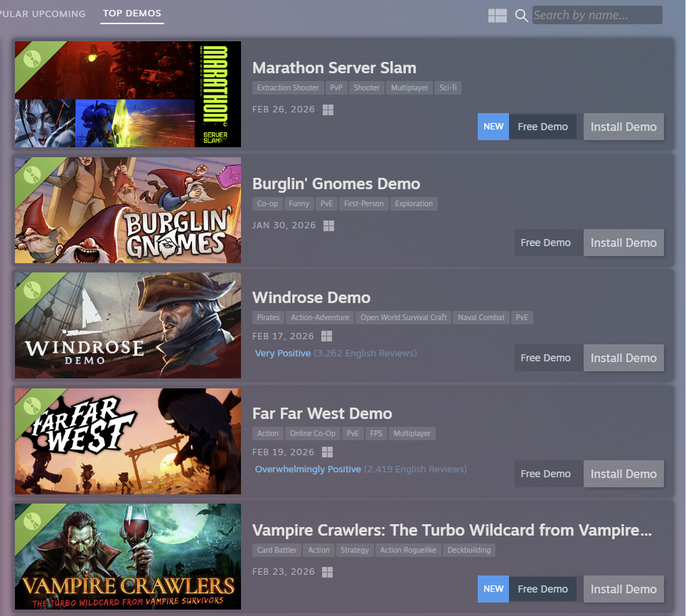Image resolution: width=686 pixels, height=616 pixels.
Task: Select the PvP tag on Marathon
Action: [x=336, y=88]
